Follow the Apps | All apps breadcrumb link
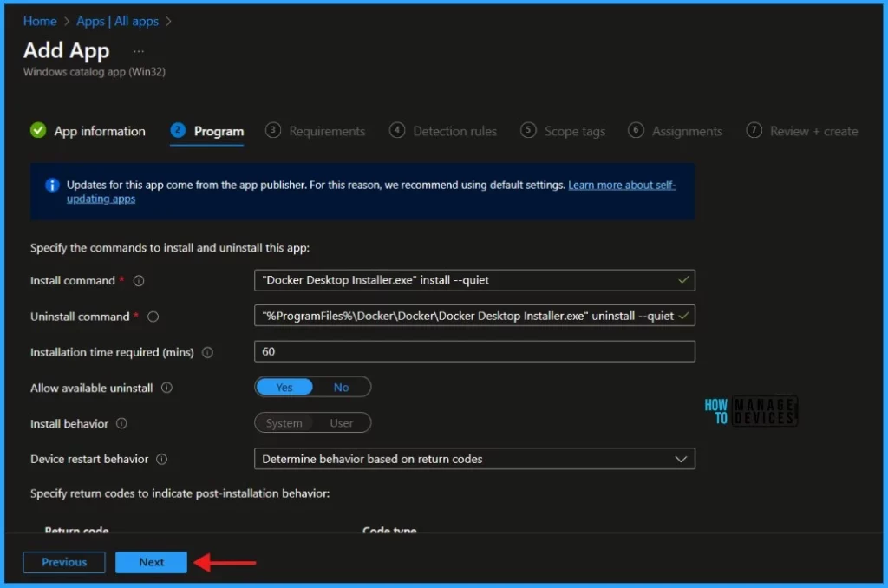888x588 pixels. click(118, 22)
